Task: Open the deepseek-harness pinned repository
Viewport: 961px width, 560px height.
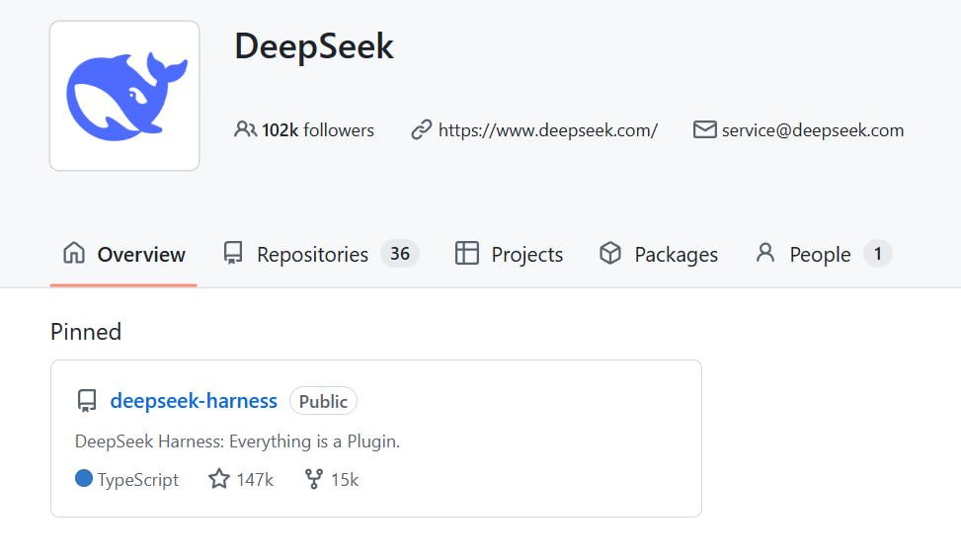Action: coord(194,401)
